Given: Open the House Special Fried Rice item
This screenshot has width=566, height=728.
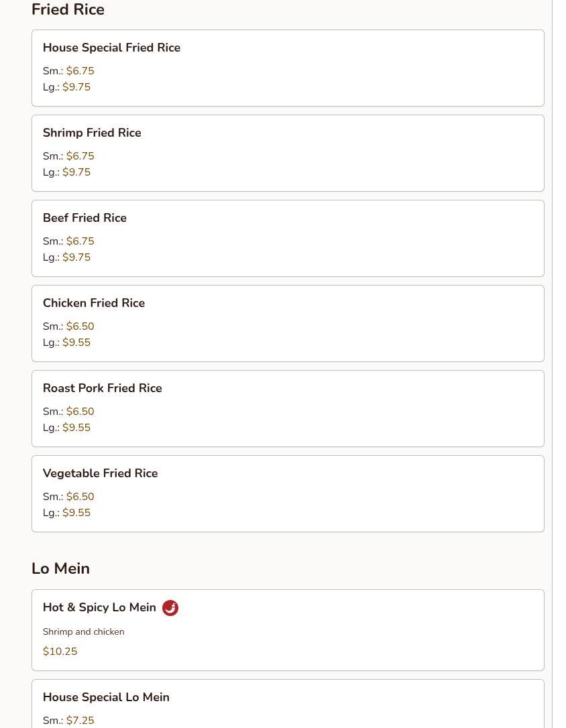Looking at the screenshot, I should (x=111, y=48).
